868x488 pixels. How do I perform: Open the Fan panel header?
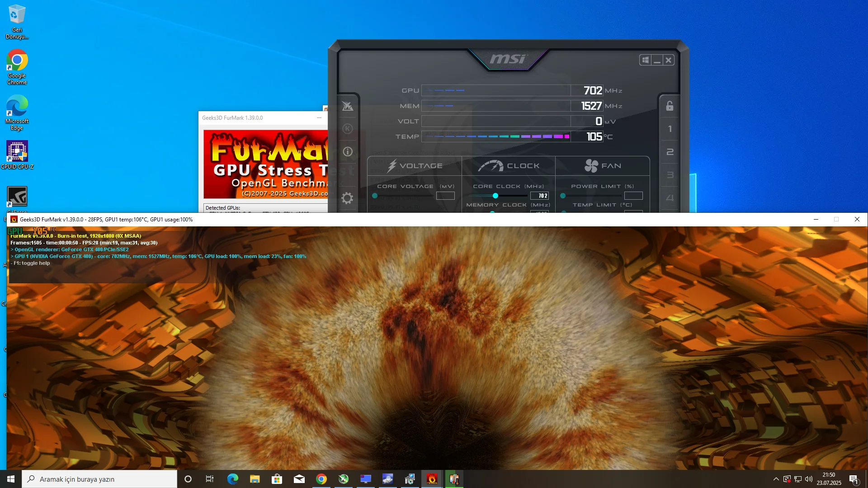click(x=602, y=166)
